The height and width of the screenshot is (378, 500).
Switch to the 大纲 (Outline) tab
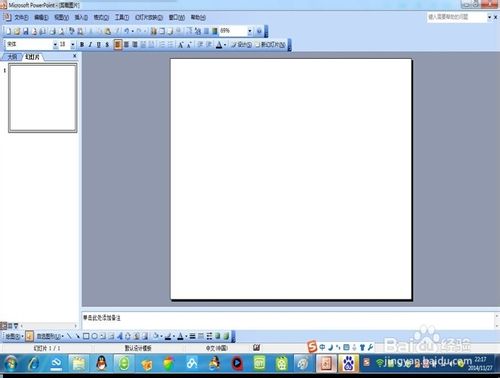pyautogui.click(x=12, y=57)
